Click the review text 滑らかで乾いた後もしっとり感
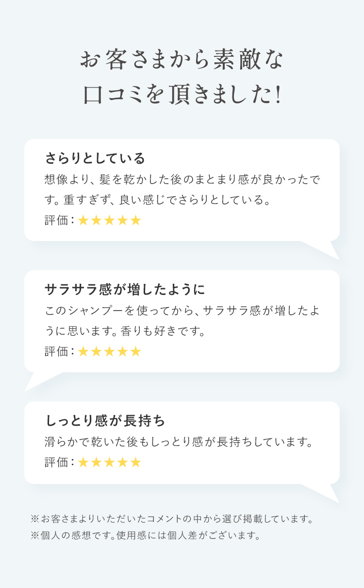Screen dimensions: 364x588 point(178,442)
